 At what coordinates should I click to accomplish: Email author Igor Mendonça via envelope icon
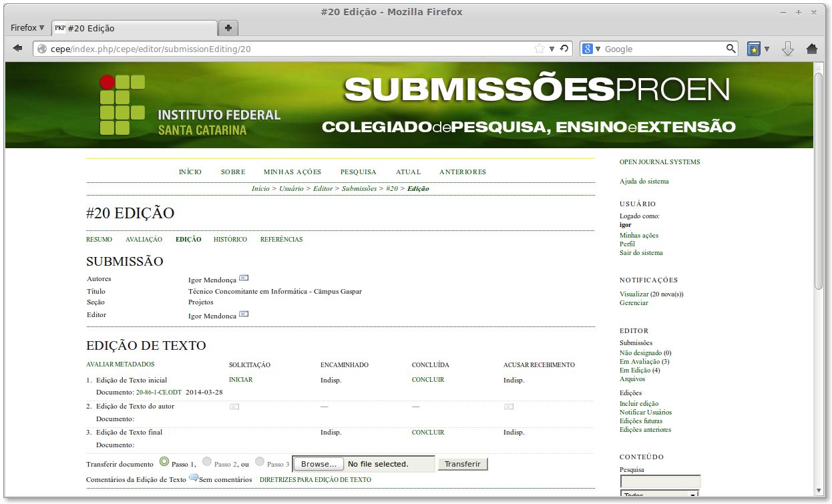click(244, 278)
